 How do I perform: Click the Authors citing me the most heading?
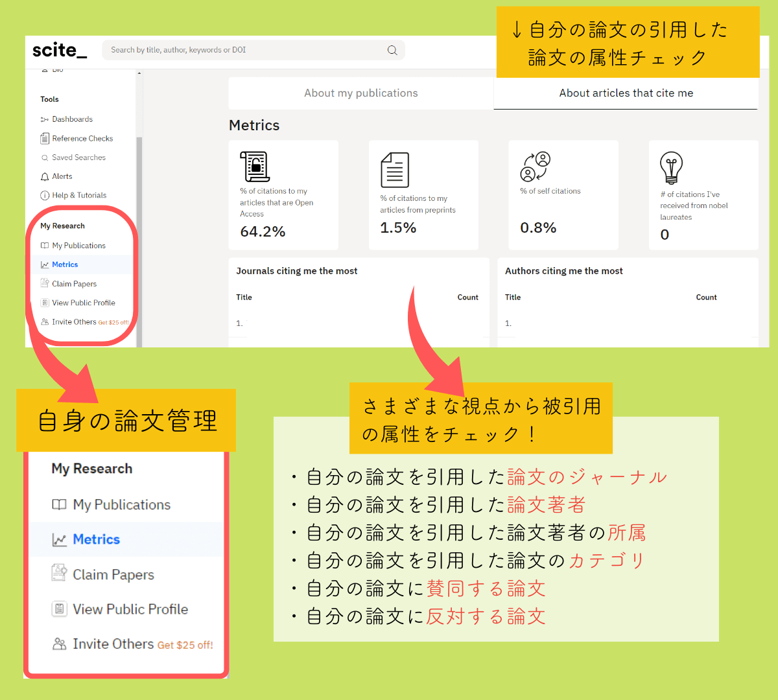click(x=564, y=271)
